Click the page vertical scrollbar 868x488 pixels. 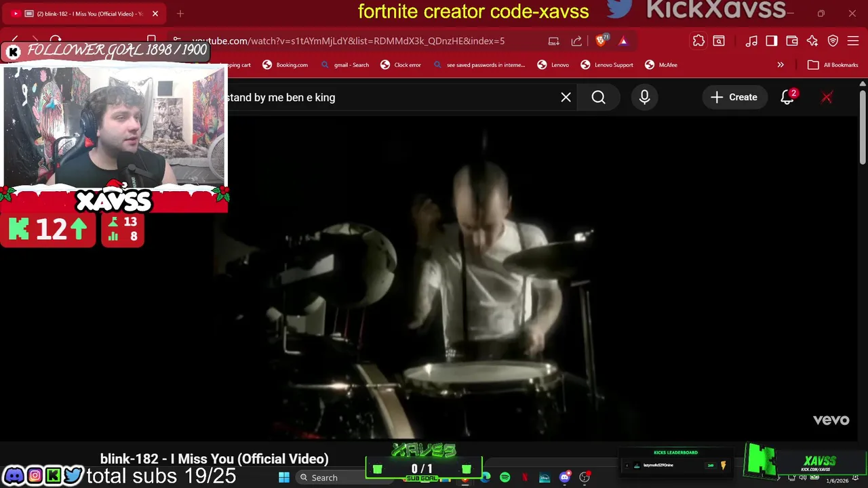click(x=863, y=129)
